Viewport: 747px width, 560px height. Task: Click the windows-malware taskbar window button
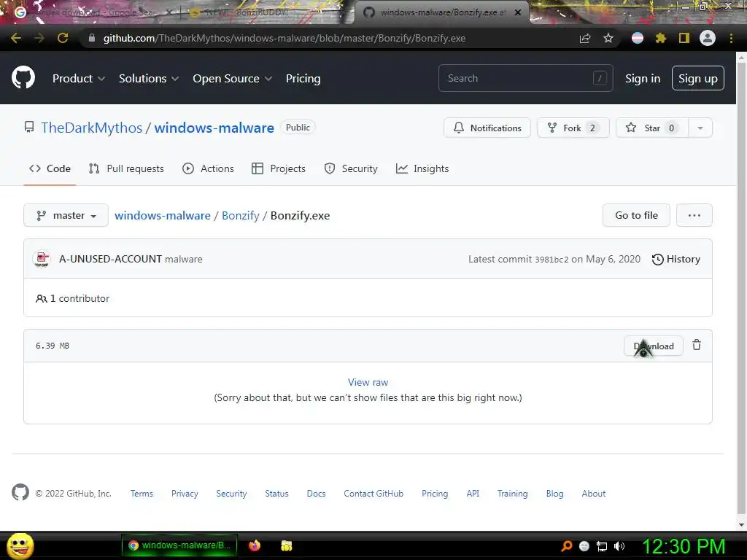(x=179, y=545)
